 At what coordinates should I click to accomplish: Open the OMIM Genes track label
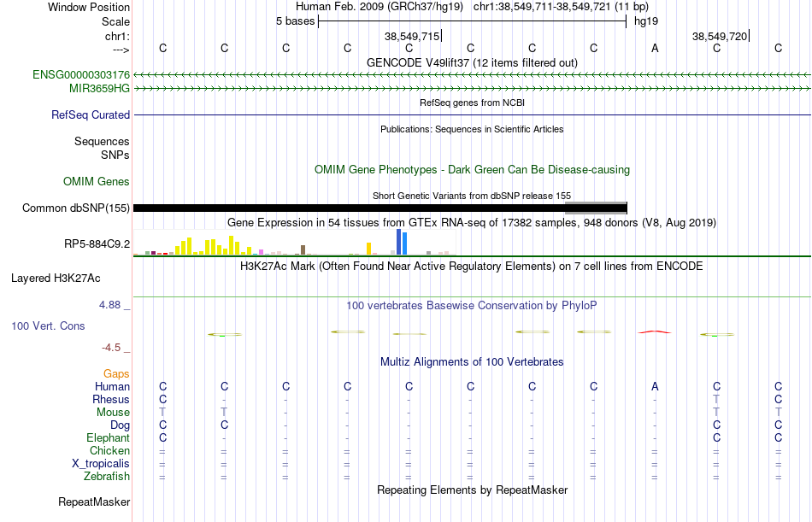coord(97,181)
